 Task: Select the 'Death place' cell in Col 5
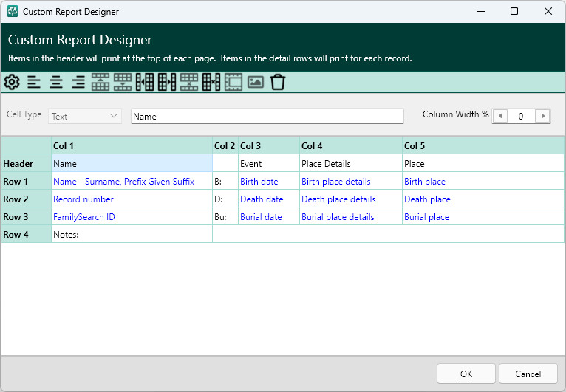coord(483,199)
